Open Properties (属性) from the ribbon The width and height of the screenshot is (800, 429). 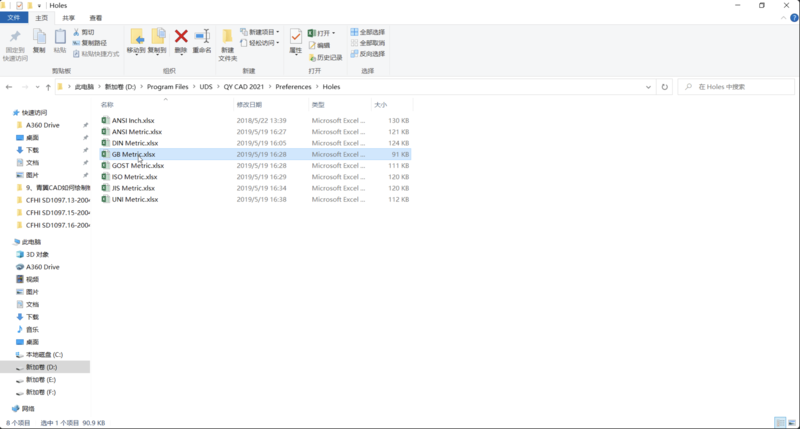point(296,41)
